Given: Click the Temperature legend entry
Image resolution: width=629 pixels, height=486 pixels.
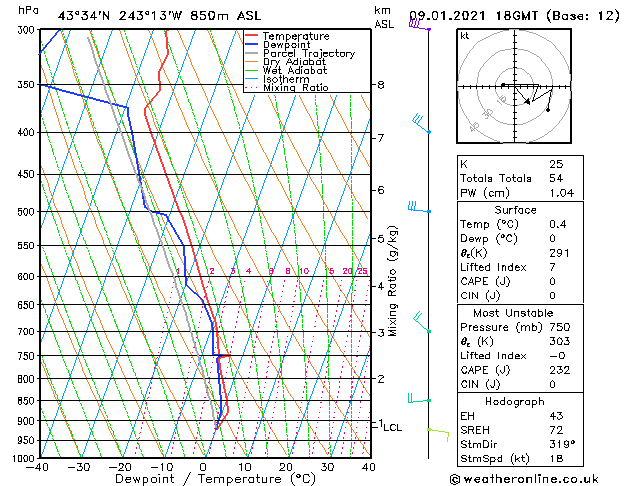Looking at the screenshot, I should tap(287, 36).
